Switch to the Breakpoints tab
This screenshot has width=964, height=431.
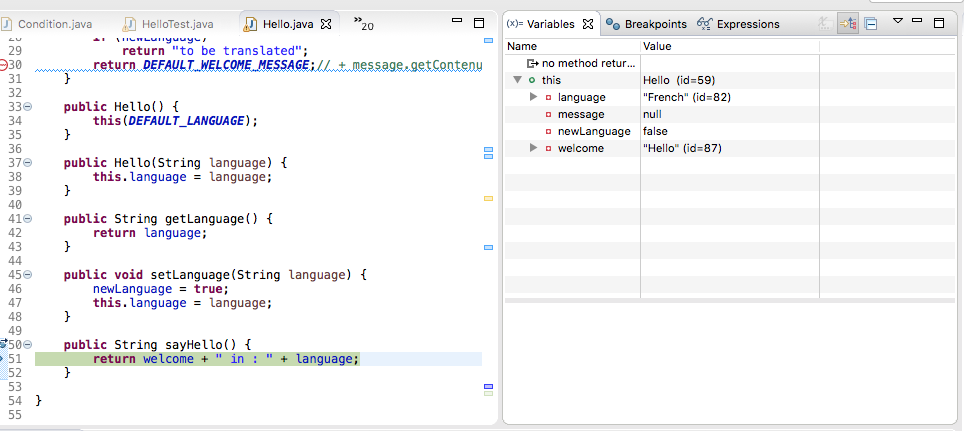tap(646, 24)
